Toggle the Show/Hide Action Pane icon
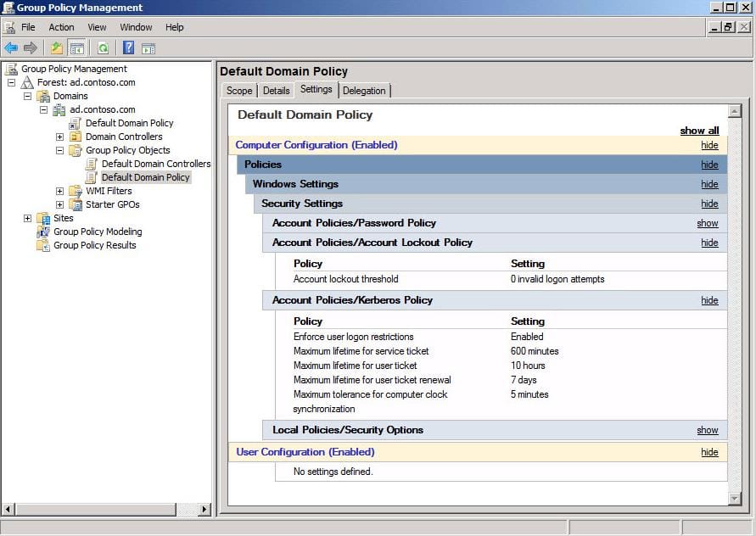This screenshot has width=756, height=536. (148, 47)
